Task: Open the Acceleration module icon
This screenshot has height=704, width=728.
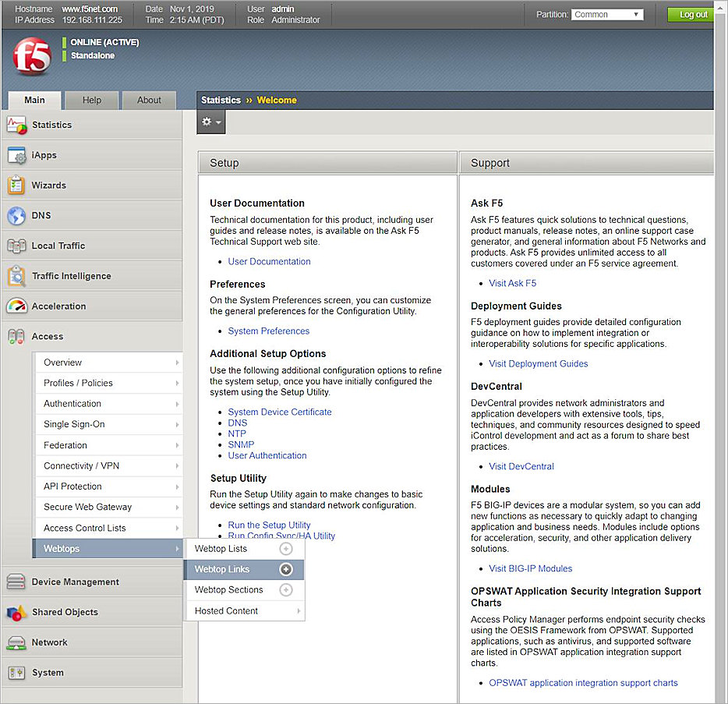Action: [x=19, y=306]
